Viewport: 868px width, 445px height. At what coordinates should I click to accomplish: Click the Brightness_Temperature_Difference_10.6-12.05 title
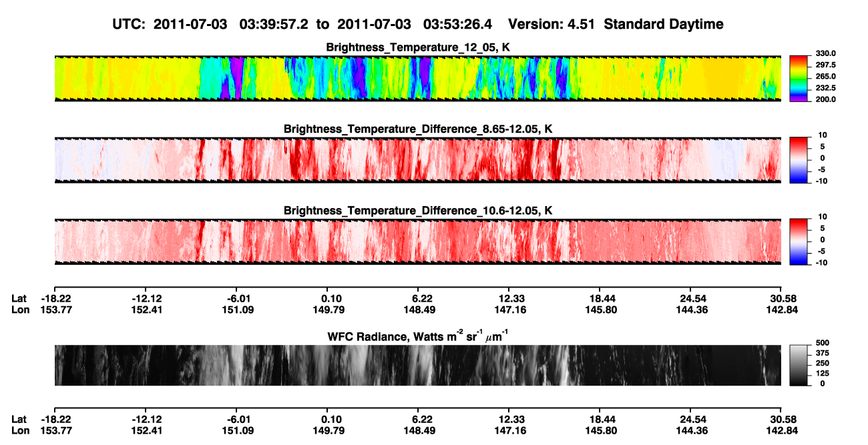tap(418, 210)
